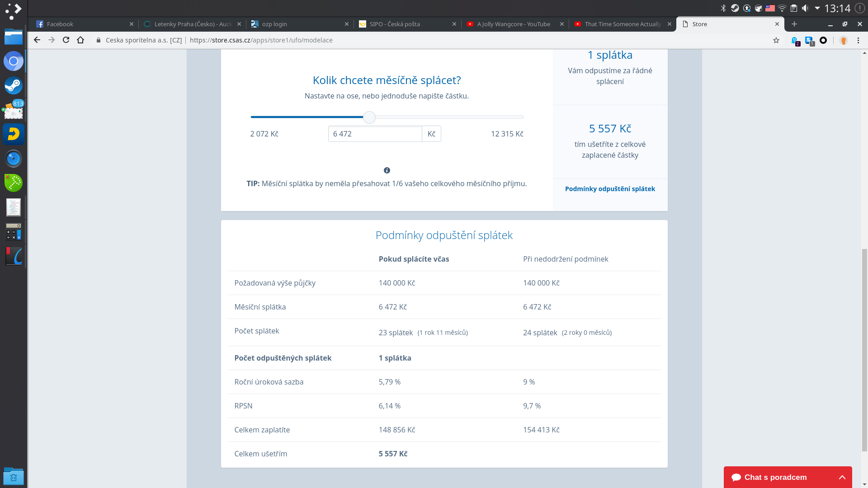Close the ozp login tab
The width and height of the screenshot is (868, 488).
tap(347, 24)
